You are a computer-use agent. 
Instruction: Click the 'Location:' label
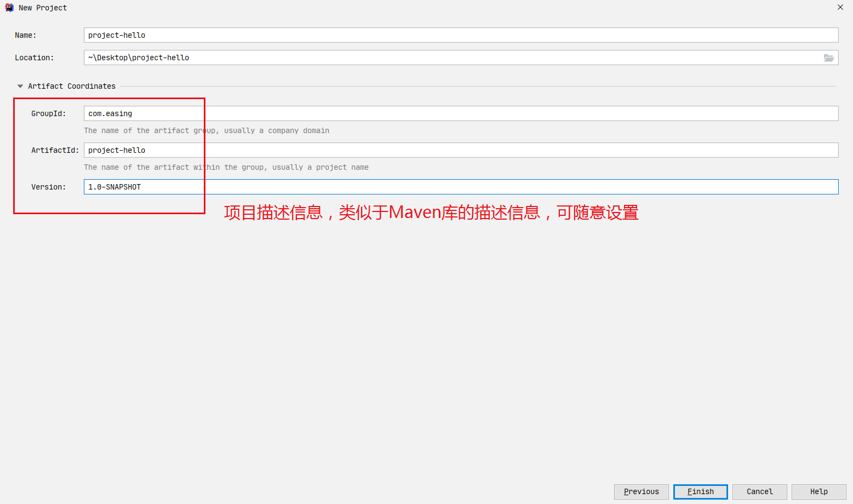click(35, 58)
